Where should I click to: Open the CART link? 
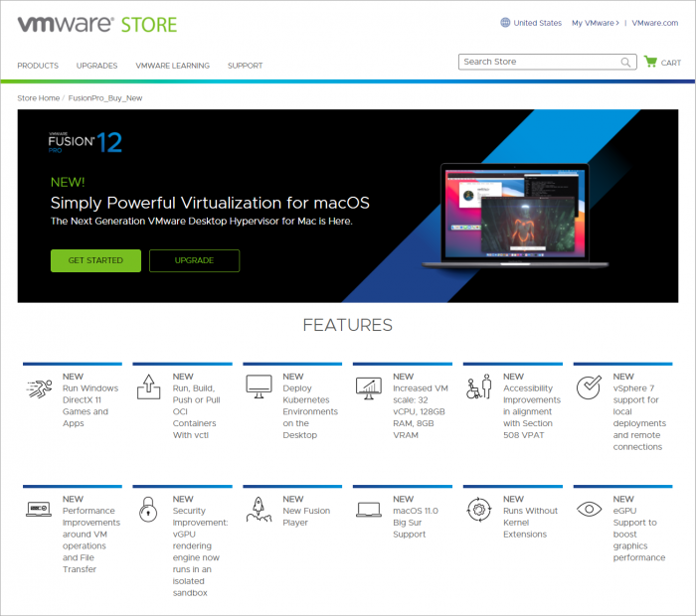click(671, 63)
